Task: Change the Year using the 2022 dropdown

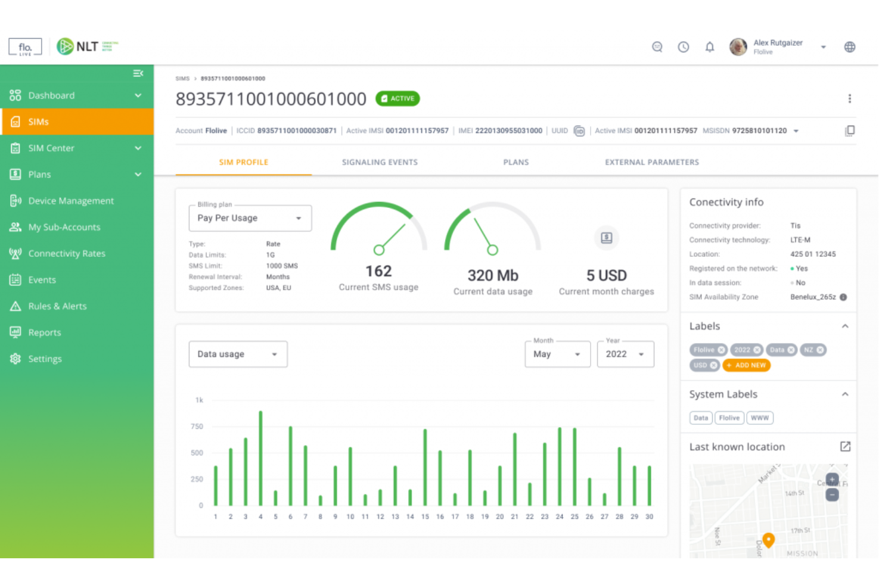Action: [x=625, y=354]
